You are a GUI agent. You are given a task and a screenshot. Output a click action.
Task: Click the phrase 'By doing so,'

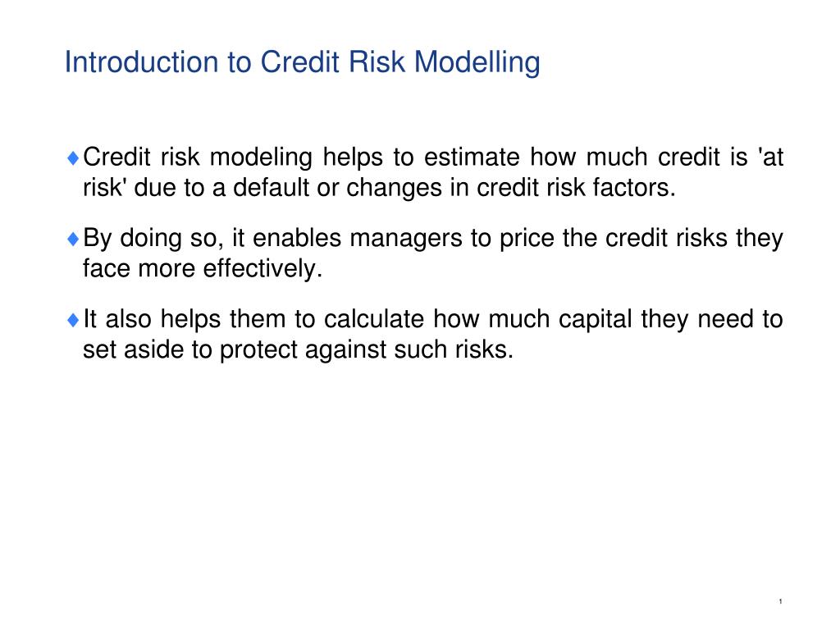153,239
